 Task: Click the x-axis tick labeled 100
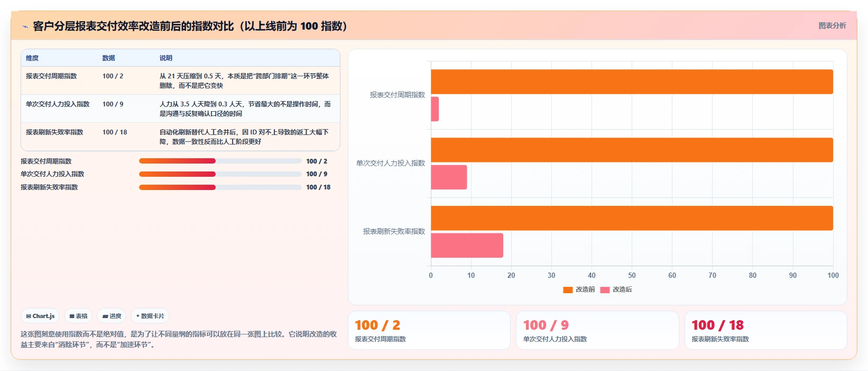833,275
